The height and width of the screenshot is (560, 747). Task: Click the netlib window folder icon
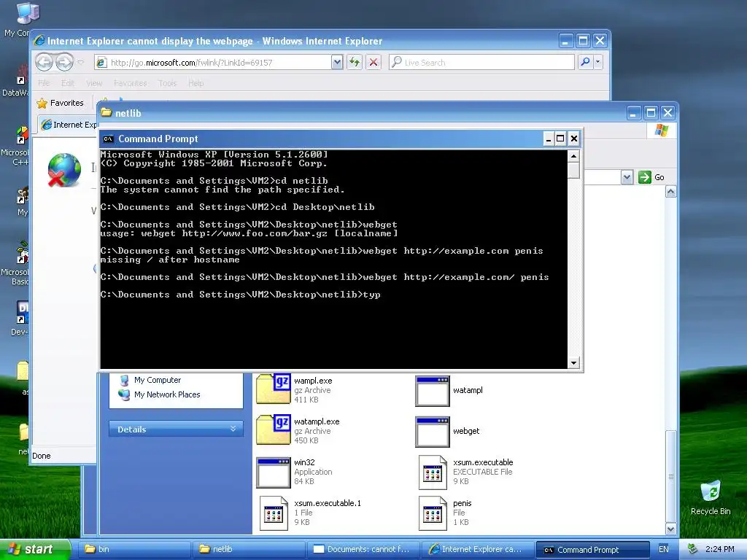pyautogui.click(x=107, y=113)
